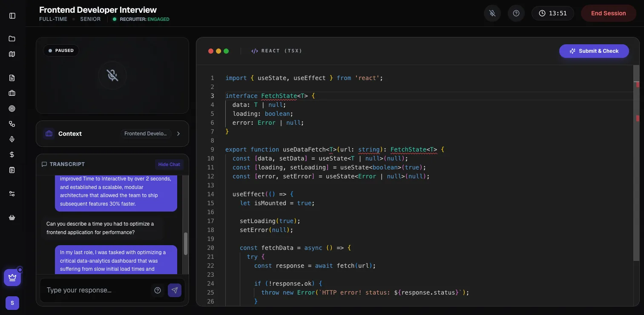Unmute the large microphone in the paused panel

coord(112,75)
